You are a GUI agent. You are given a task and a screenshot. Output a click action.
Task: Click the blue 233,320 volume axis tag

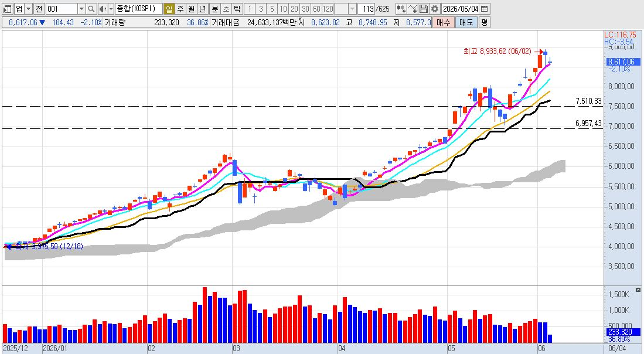[x=623, y=332]
